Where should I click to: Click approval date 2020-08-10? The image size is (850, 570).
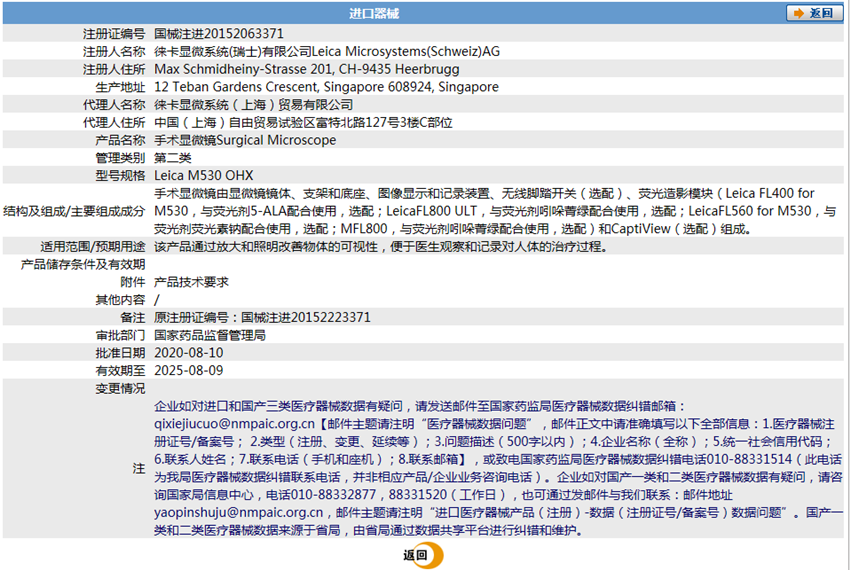pos(189,353)
